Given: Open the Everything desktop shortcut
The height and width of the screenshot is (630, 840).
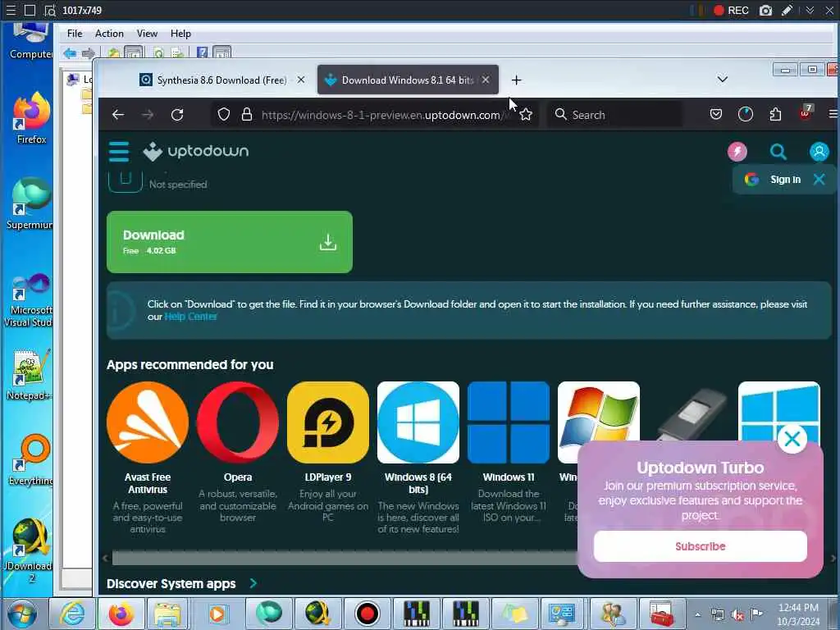Looking at the screenshot, I should 31,460.
